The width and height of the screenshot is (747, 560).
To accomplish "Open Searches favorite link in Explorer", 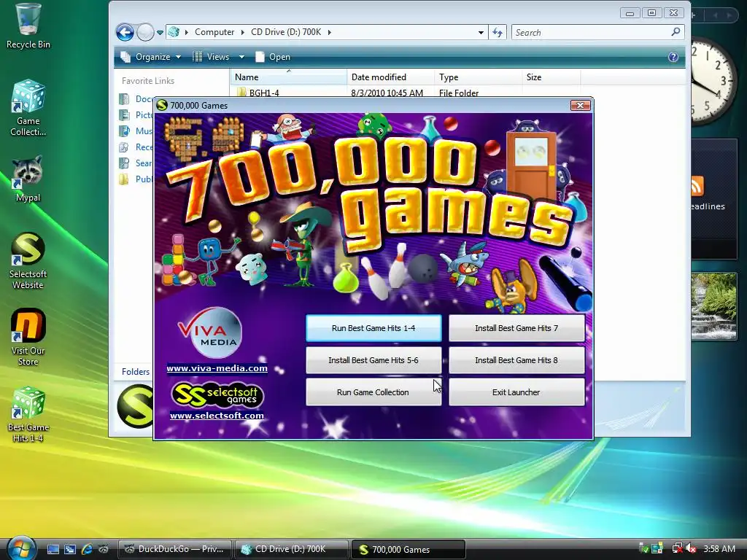I will [x=136, y=163].
